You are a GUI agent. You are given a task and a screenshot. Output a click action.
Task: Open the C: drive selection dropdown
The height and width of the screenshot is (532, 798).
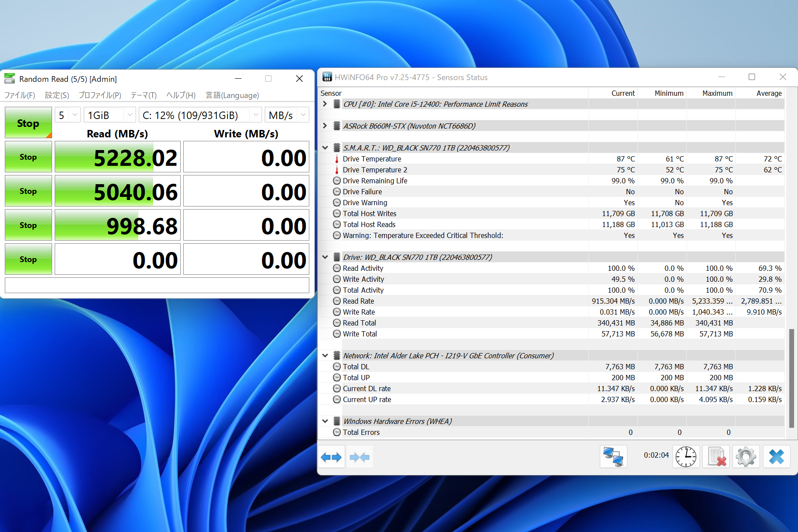pyautogui.click(x=200, y=115)
